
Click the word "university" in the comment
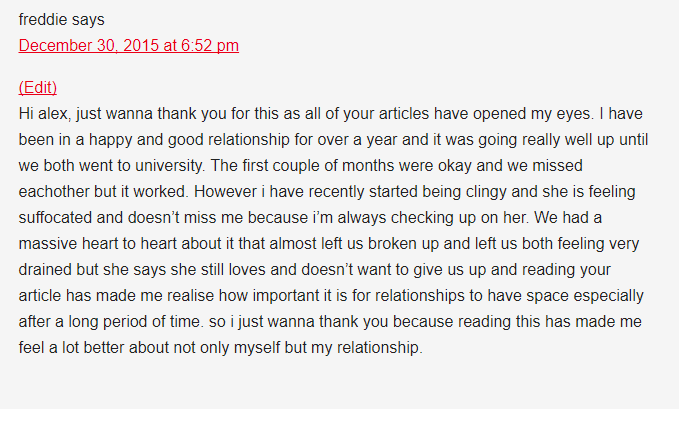coord(170,166)
